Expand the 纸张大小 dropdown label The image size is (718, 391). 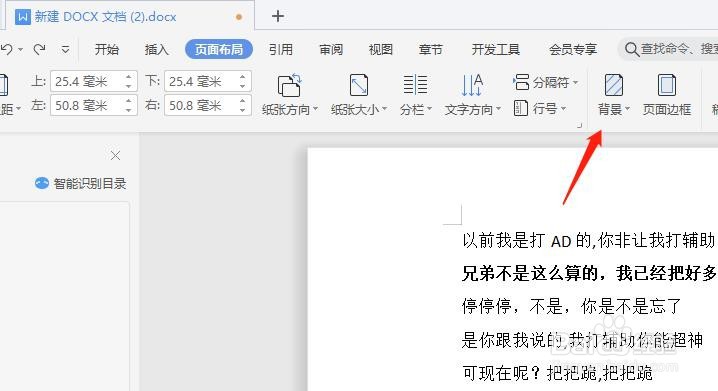[359, 109]
